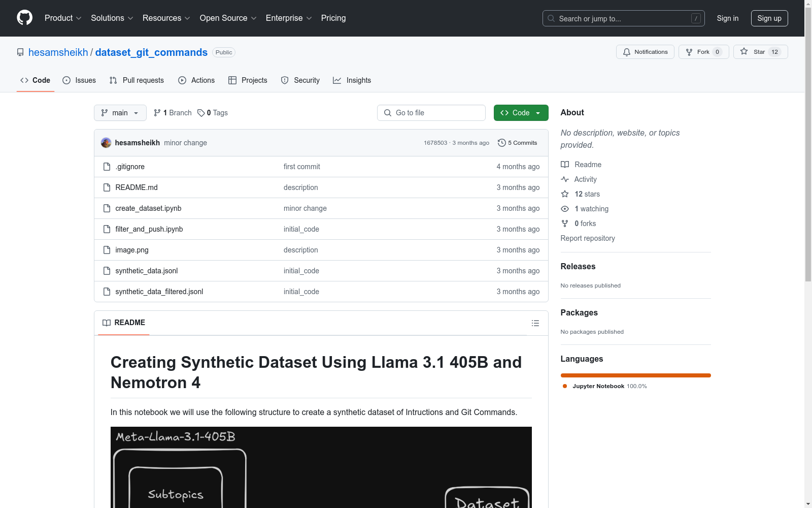Open the Packages section heading
Viewport: 812px width, 508px height.
[579, 312]
